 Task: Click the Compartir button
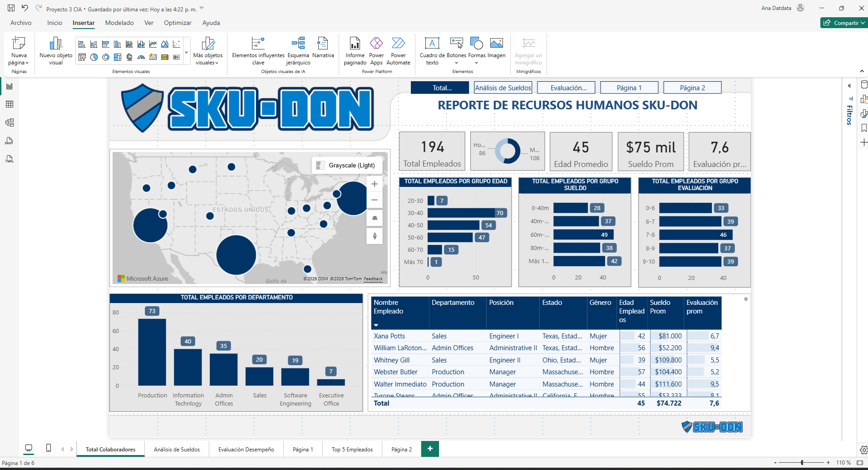pos(843,23)
